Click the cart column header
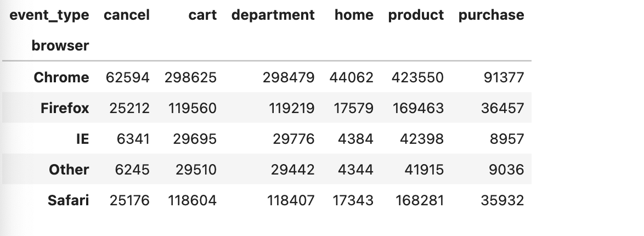This screenshot has width=644, height=236. [x=202, y=15]
